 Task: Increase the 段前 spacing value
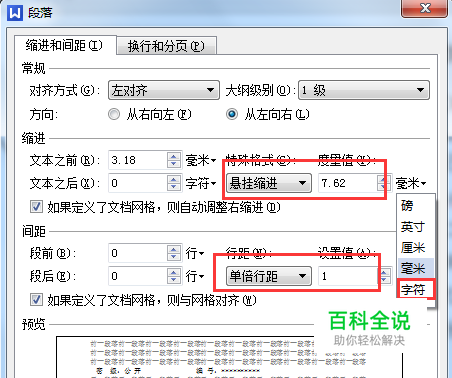pyautogui.click(x=173, y=249)
